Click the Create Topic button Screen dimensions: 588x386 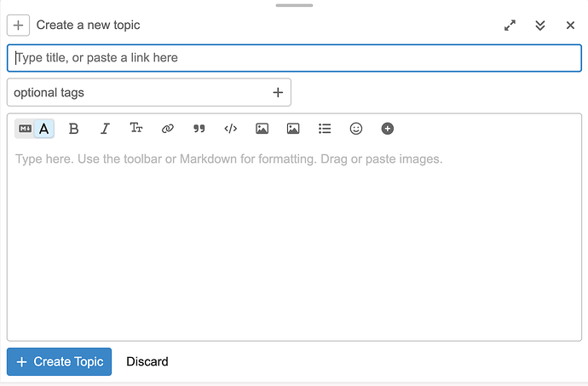click(x=60, y=361)
